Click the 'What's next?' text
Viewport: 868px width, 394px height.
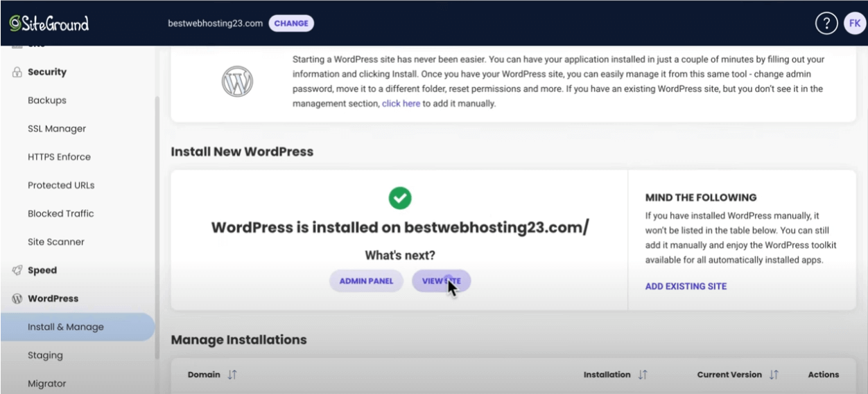click(400, 256)
